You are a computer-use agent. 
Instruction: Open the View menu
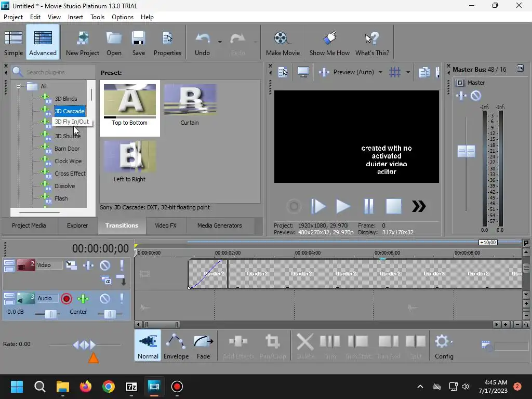pos(54,17)
